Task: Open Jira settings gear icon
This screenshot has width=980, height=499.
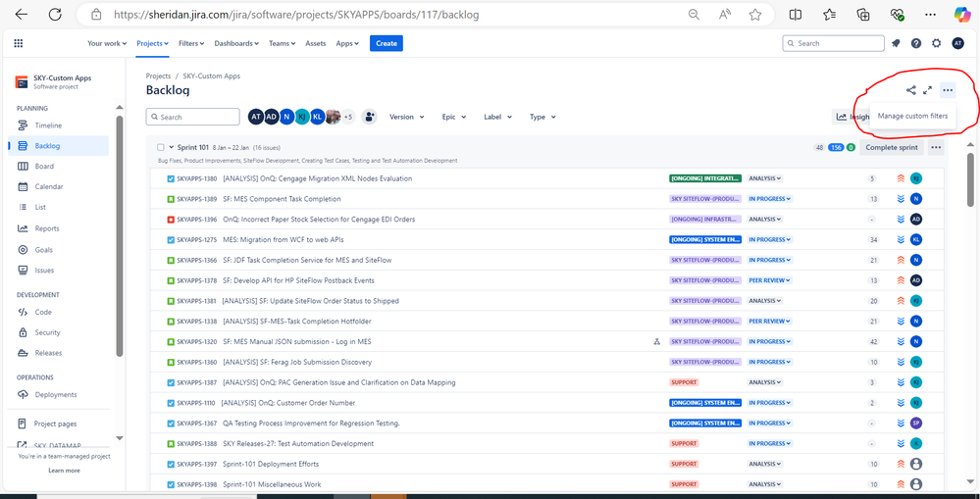Action: 936,43
